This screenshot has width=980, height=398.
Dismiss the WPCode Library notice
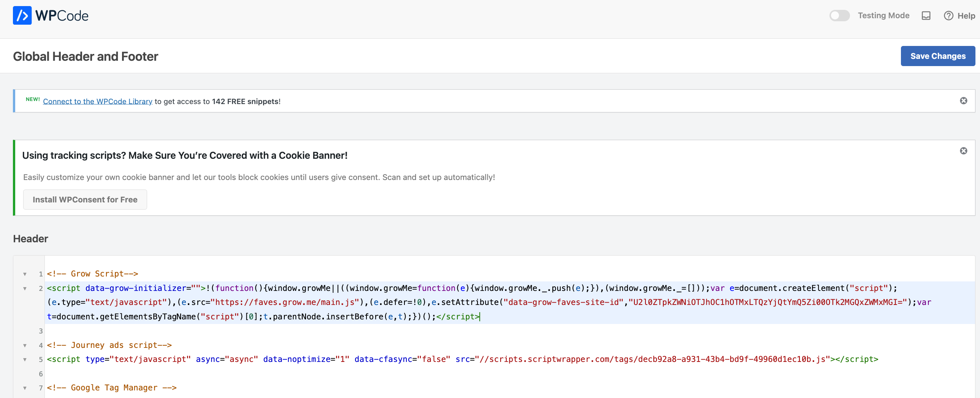coord(963,101)
